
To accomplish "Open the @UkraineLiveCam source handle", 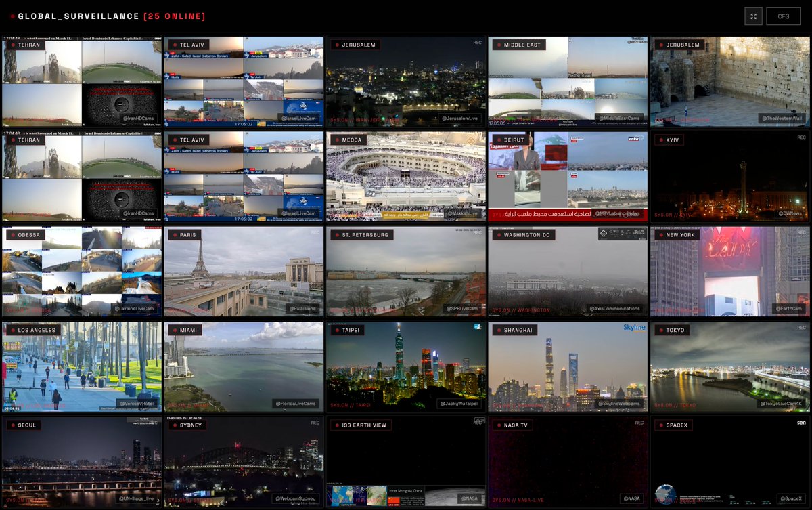I will coord(133,308).
